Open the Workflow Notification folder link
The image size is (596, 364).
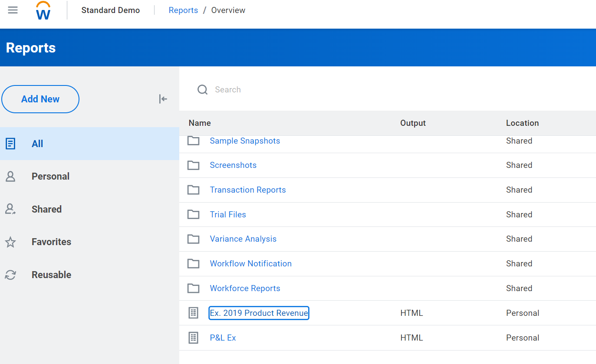[250, 264]
